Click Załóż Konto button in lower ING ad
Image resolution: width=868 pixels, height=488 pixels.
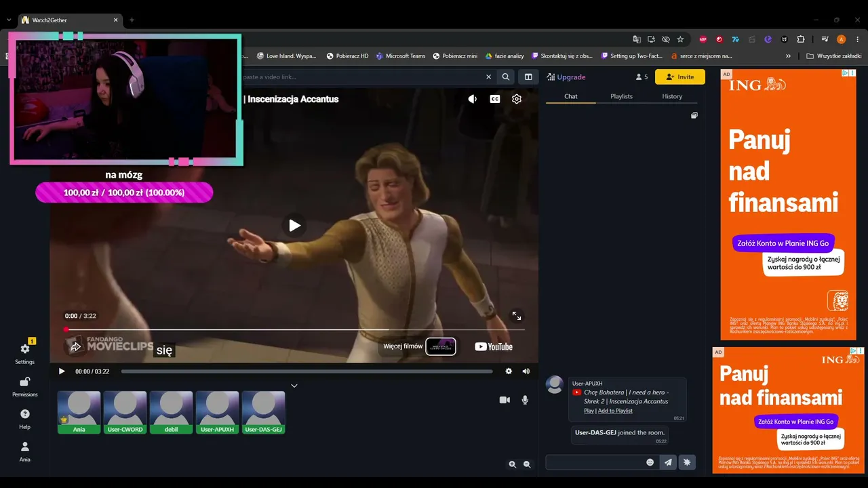796,421
